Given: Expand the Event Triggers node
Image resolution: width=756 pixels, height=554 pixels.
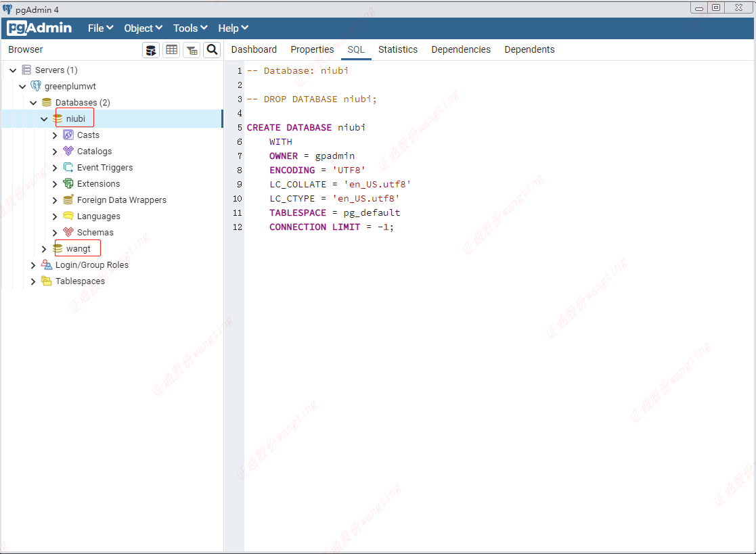Looking at the screenshot, I should coord(54,168).
